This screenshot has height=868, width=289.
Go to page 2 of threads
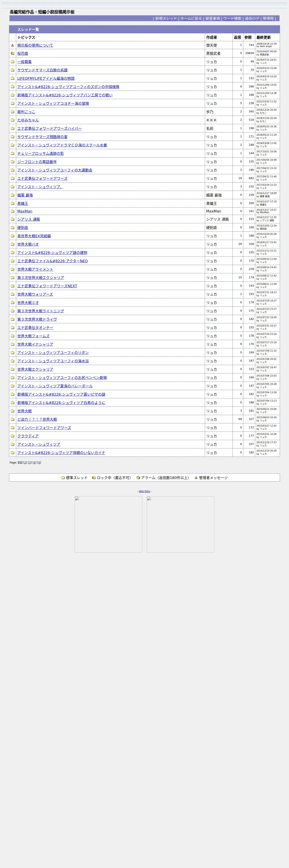coord(25,463)
